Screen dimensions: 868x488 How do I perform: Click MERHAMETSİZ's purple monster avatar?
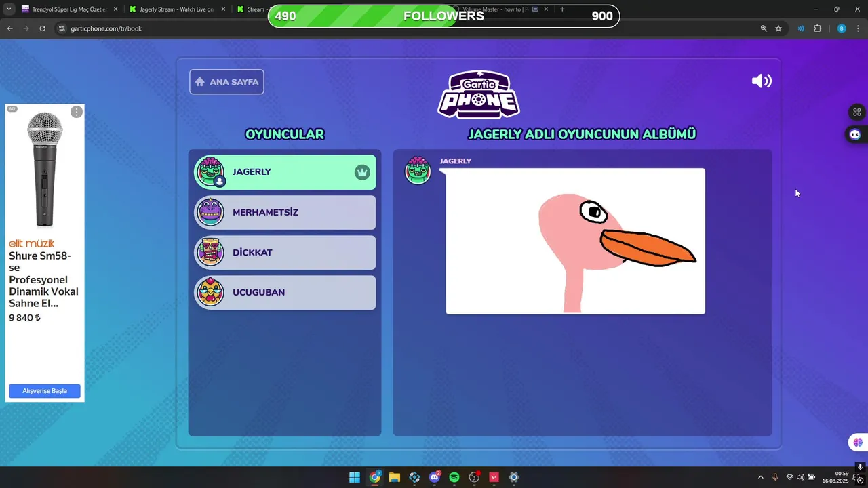tap(210, 212)
